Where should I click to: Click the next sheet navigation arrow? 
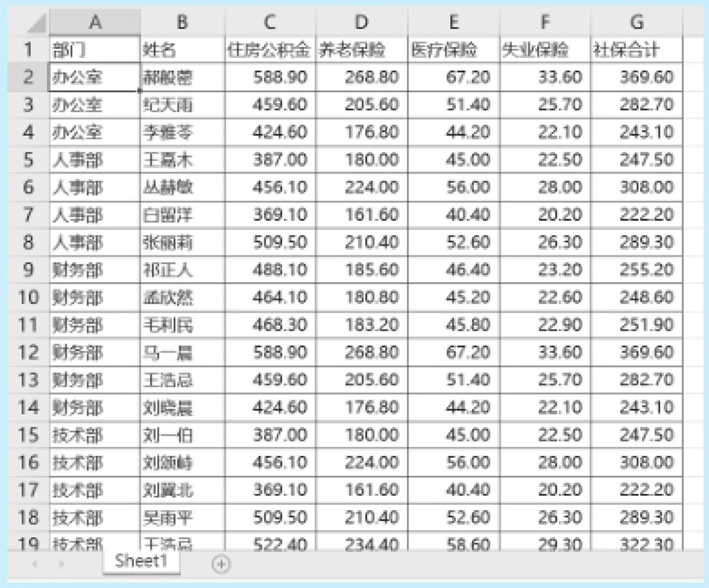pos(61,563)
